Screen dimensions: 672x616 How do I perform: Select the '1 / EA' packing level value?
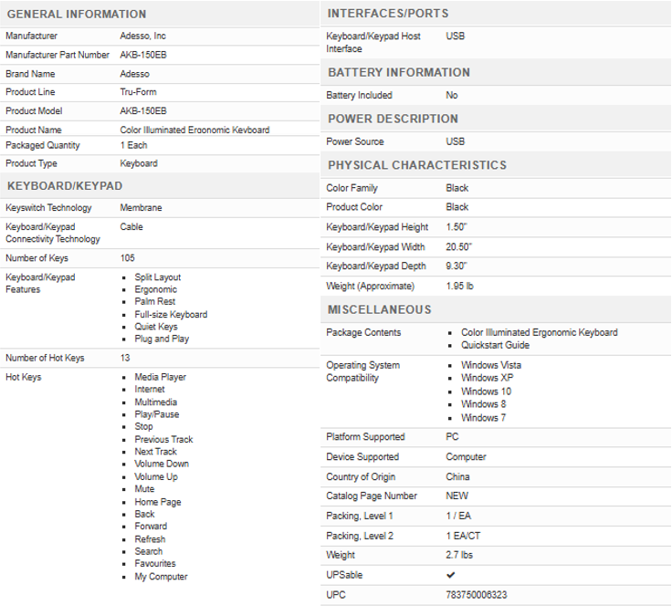(x=458, y=516)
